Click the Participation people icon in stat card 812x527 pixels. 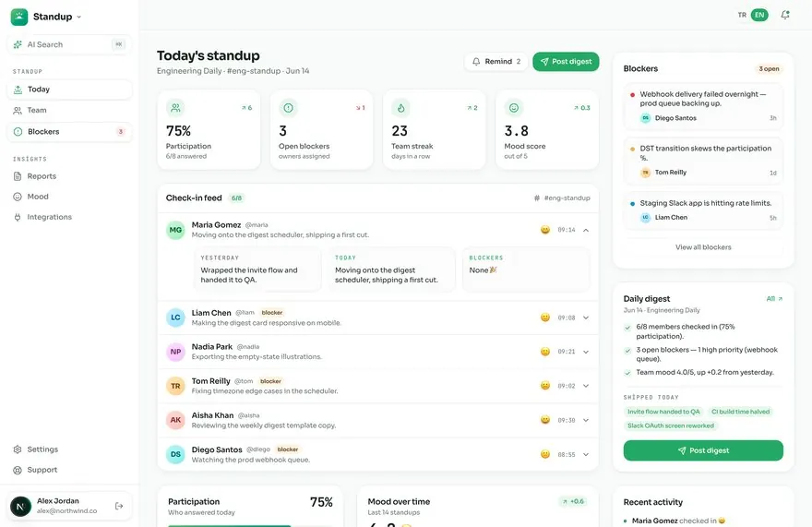[175, 108]
